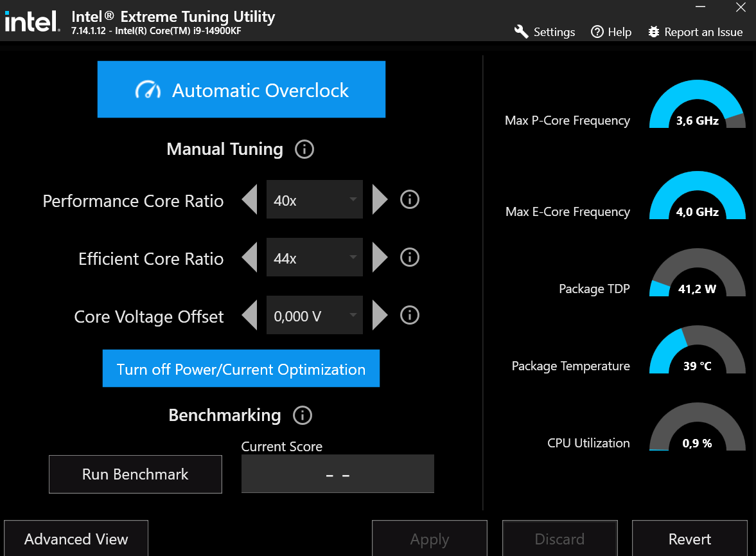Turn off Power/Current Optimization
The width and height of the screenshot is (756, 556).
pyautogui.click(x=241, y=368)
